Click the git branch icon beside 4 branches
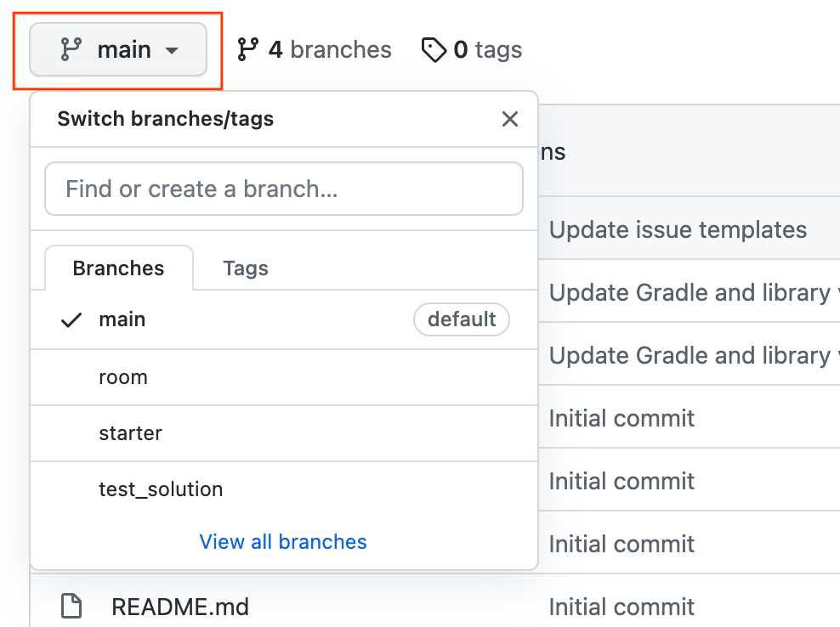The image size is (840, 627). tap(247, 50)
